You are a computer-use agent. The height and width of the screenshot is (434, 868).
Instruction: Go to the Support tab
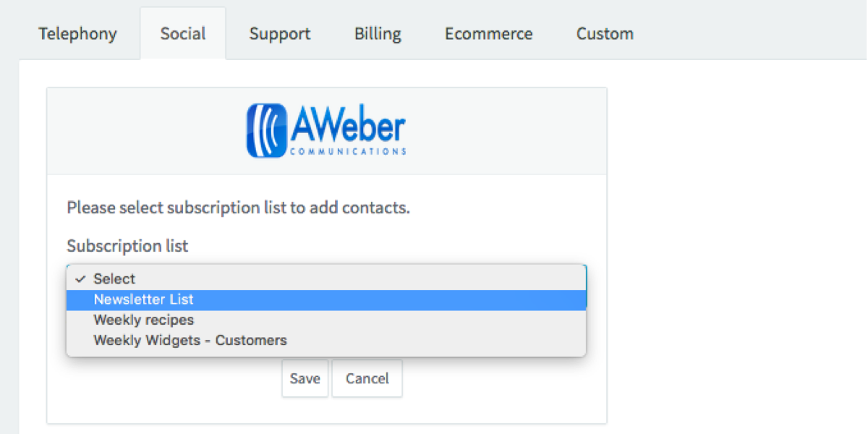click(280, 34)
